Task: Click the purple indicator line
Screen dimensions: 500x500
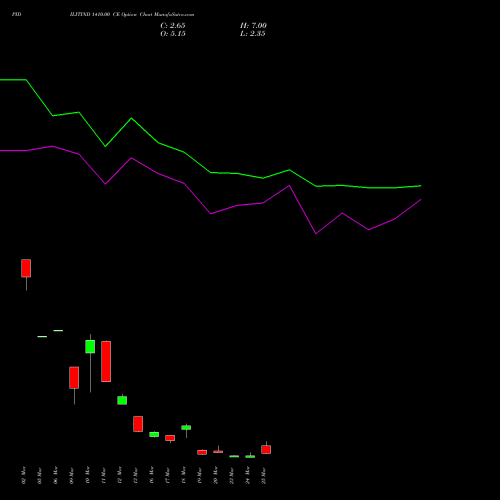Action: [x=210, y=213]
